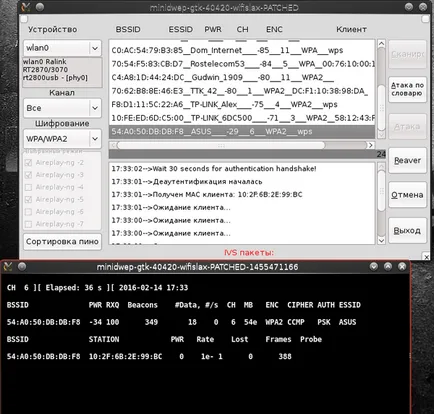Viewport: 434px width, 414px height.
Task: Click scroll-down arrow of the log panel
Action: tap(381, 240)
